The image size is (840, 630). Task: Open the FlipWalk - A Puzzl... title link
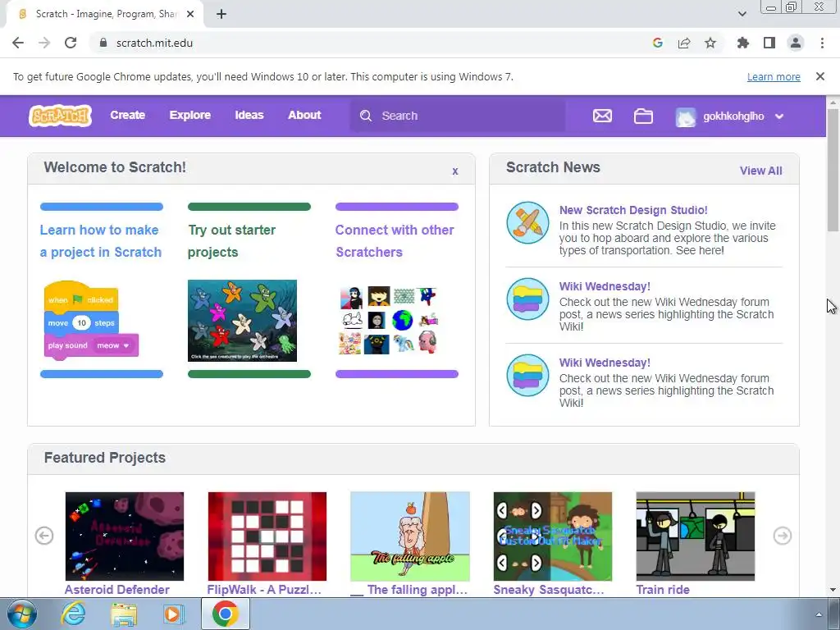(264, 590)
